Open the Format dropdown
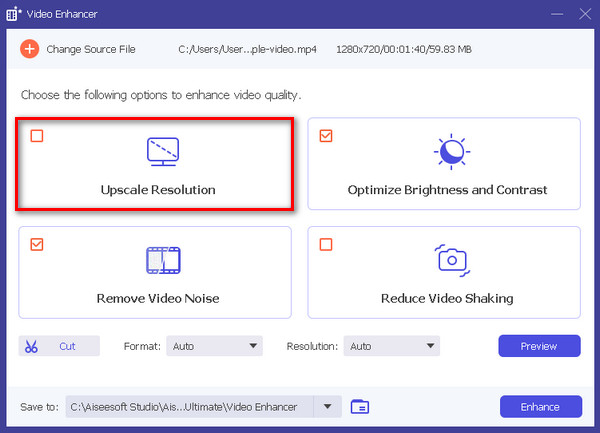The image size is (600, 433). (214, 346)
